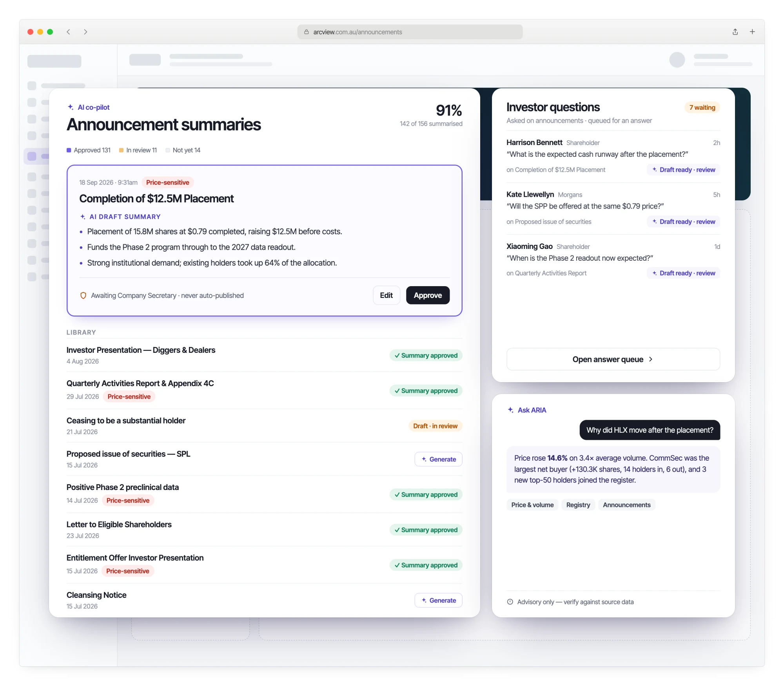Edit the AI draft summary
784x686 pixels.
[386, 295]
